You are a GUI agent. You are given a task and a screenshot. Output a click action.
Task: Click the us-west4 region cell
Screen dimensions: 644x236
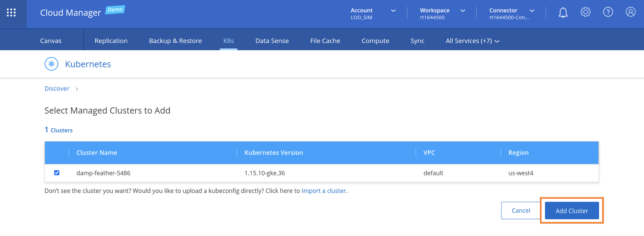click(521, 173)
